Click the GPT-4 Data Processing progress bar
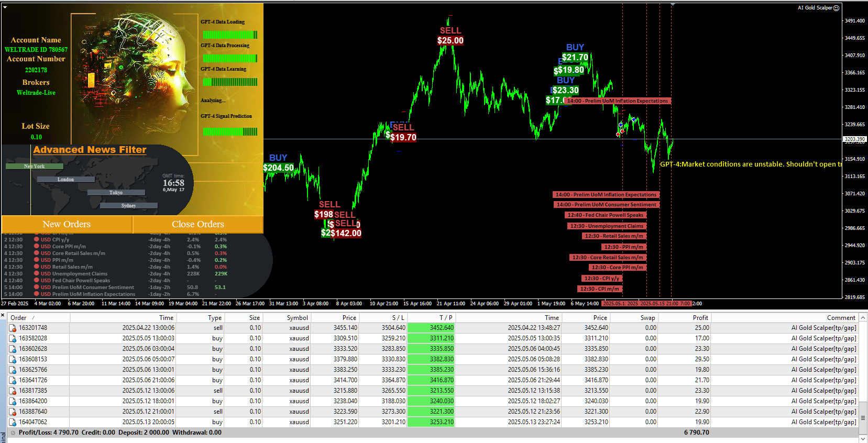 tap(230, 58)
